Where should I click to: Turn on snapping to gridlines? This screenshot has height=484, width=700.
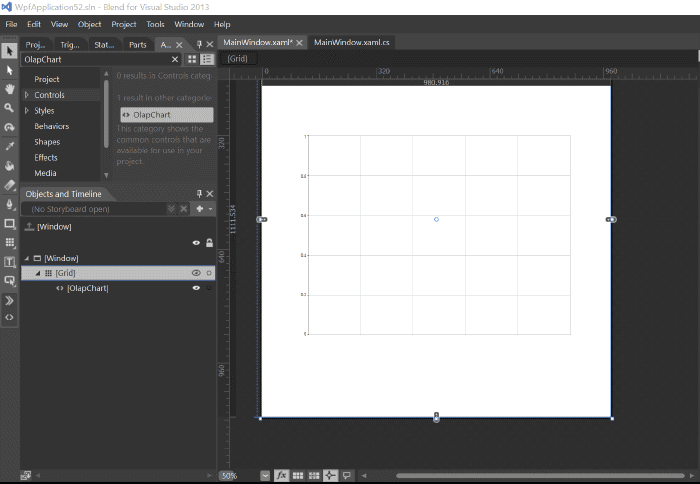pos(314,476)
